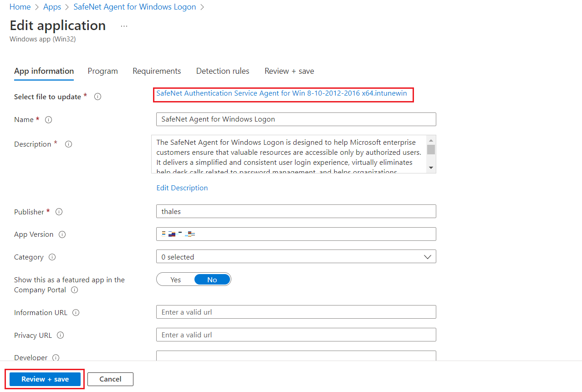Focus the App Version field

[x=296, y=234]
